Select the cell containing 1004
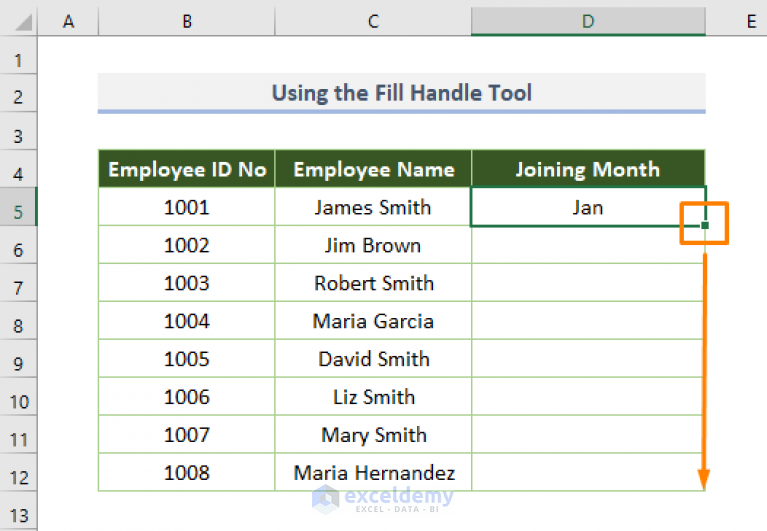Screen dimensions: 767x531 [187, 321]
